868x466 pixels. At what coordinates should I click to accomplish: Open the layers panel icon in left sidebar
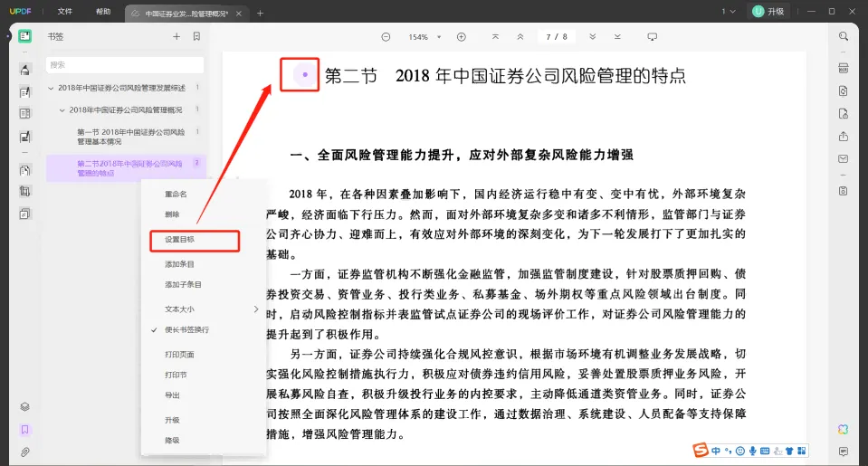[25, 407]
